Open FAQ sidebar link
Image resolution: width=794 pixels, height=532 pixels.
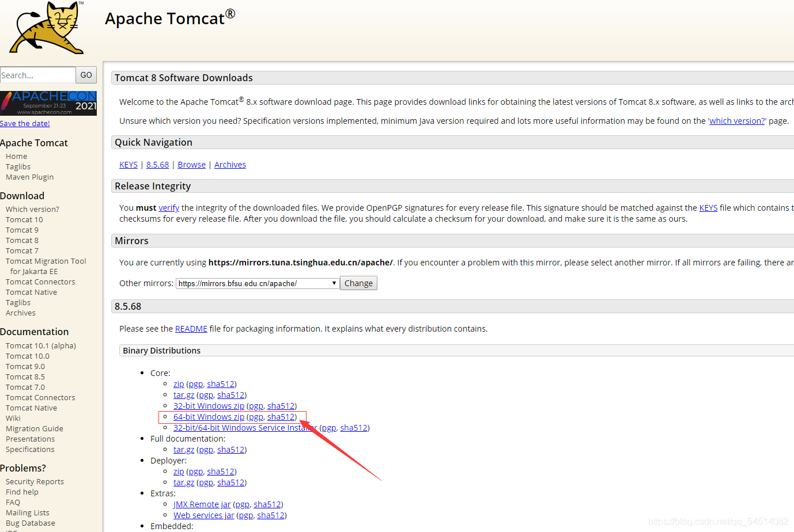point(13,503)
